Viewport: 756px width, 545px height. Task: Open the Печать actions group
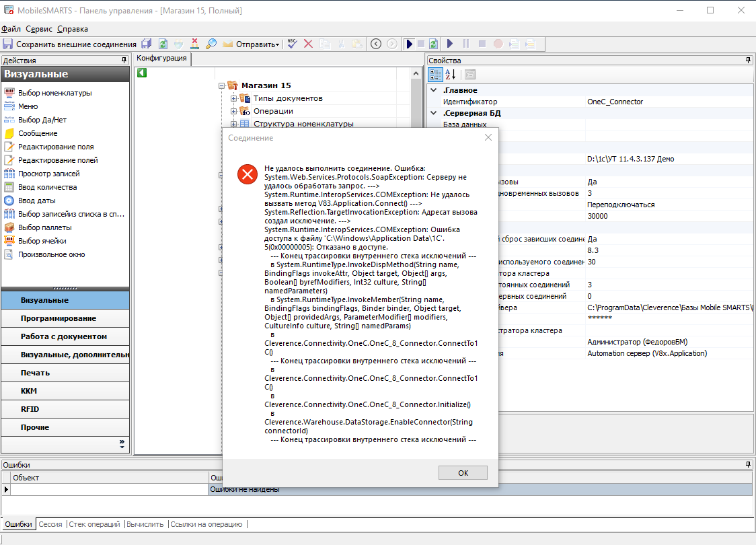point(65,373)
